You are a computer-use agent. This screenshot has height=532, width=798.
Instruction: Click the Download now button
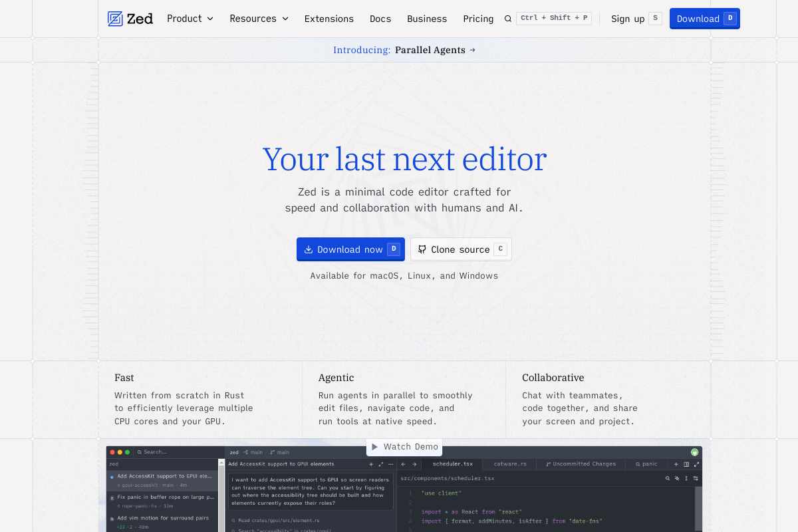click(x=350, y=249)
